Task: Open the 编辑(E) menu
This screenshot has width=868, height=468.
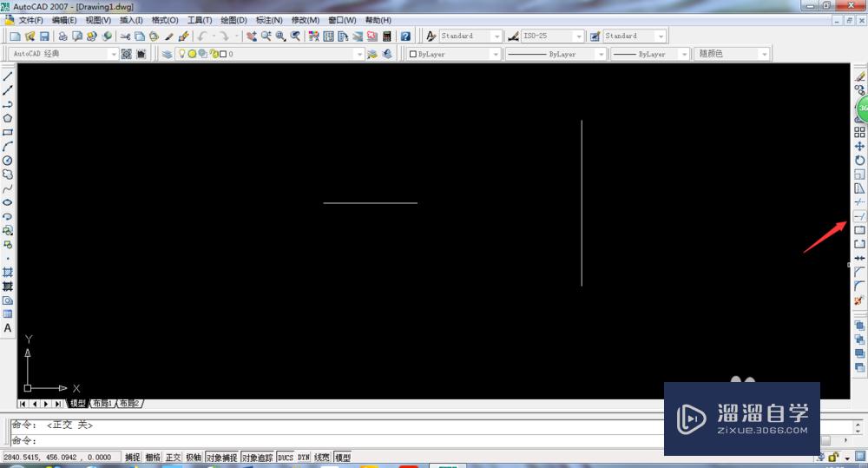Action: pos(64,20)
